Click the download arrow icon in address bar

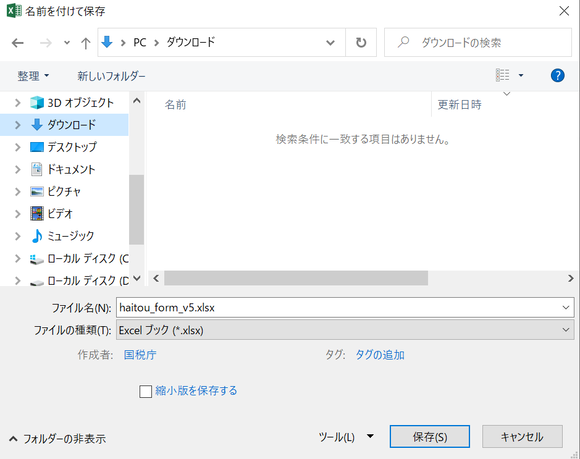(x=107, y=42)
